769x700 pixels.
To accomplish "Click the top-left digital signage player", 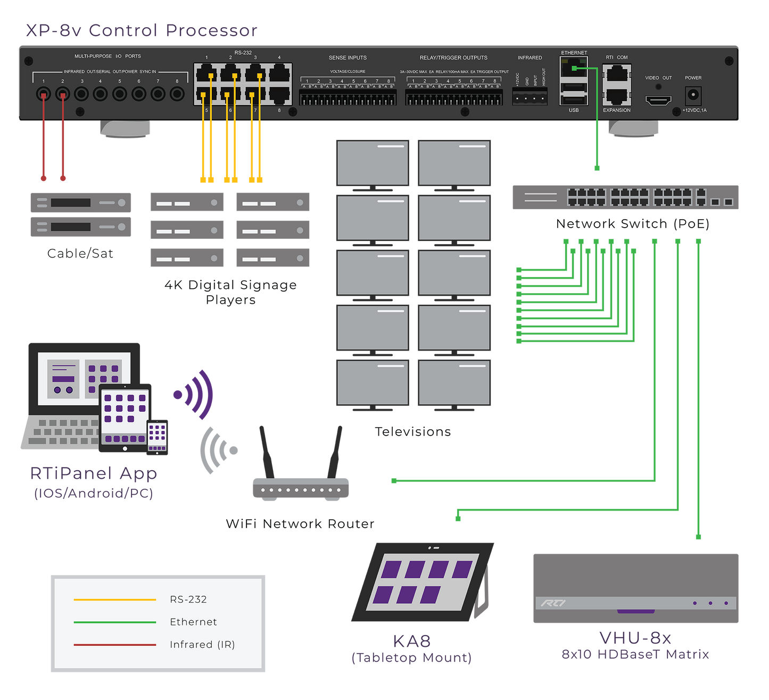I will coord(187,203).
